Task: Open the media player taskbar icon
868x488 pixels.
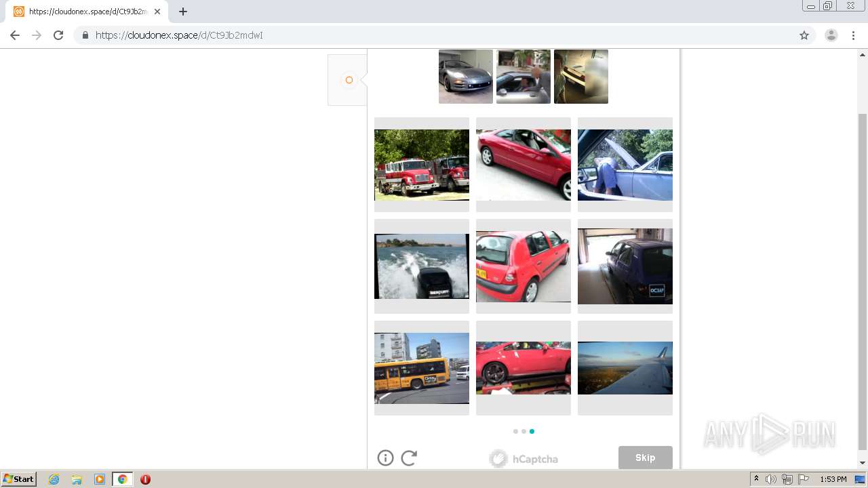Action: (x=99, y=479)
